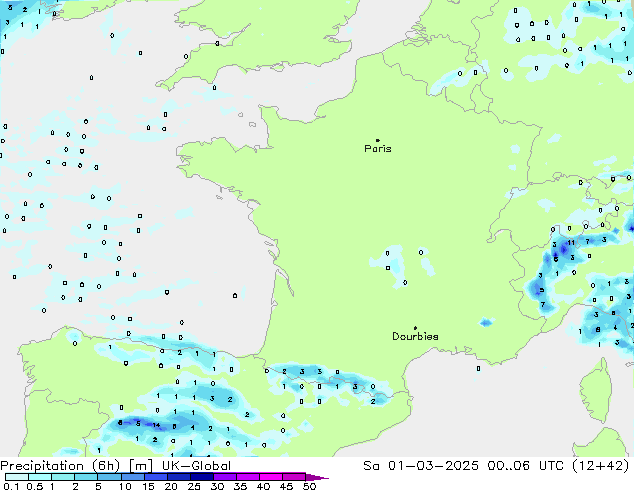Pick the legend color between 2 and 5
The width and height of the screenshot is (634, 490).
[x=86, y=477]
